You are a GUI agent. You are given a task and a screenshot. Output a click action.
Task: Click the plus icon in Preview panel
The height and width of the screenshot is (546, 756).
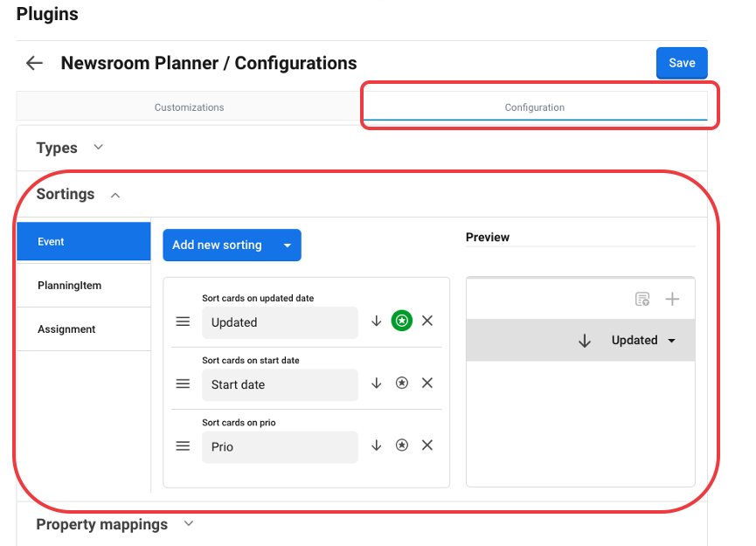pos(672,300)
